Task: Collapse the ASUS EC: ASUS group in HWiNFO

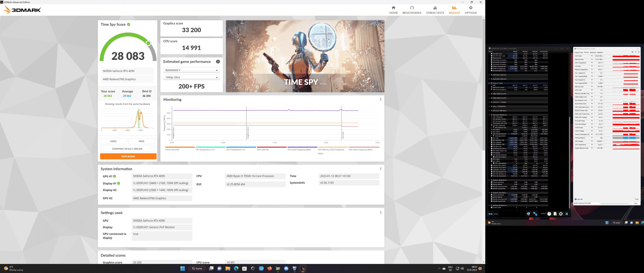Action: click(x=489, y=83)
